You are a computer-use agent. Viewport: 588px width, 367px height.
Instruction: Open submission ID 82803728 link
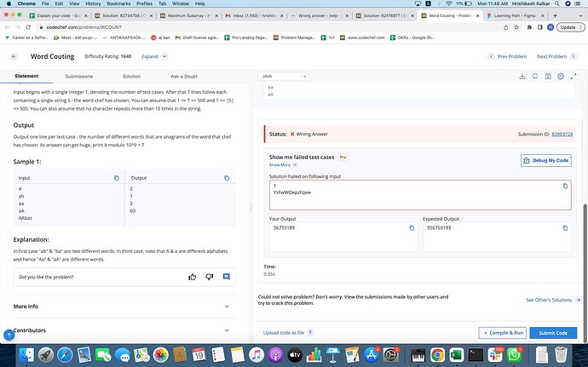(562, 135)
